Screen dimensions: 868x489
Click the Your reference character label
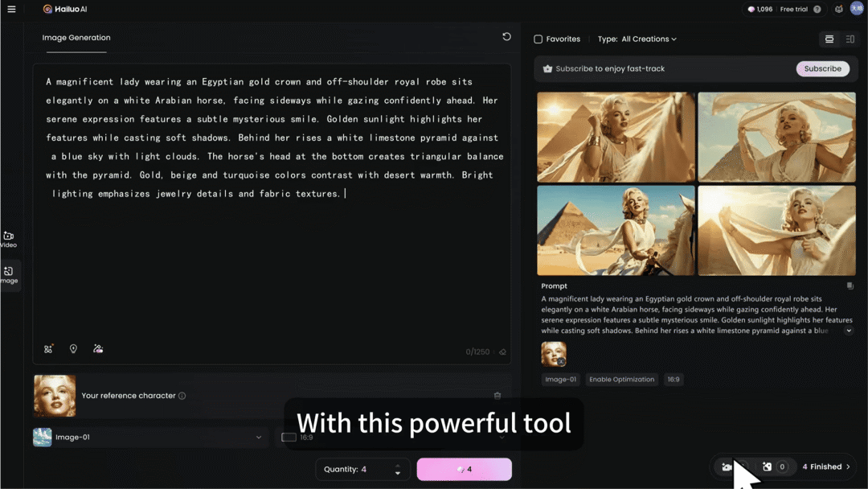click(129, 396)
